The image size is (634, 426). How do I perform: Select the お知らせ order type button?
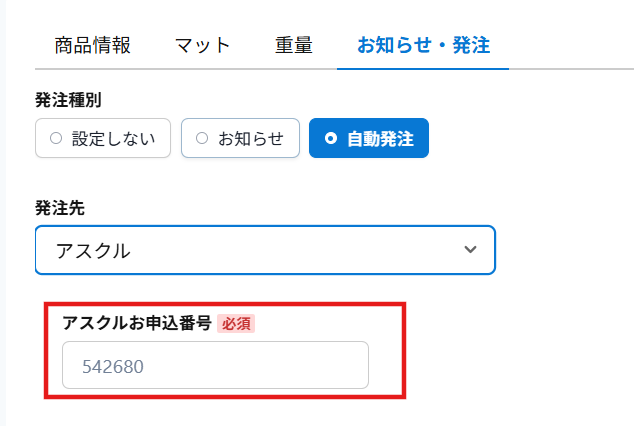pos(240,138)
